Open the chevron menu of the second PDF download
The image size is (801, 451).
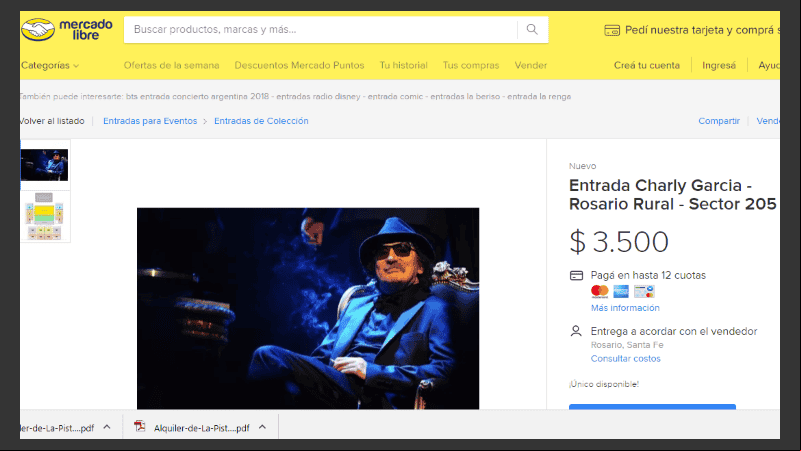[x=262, y=427]
